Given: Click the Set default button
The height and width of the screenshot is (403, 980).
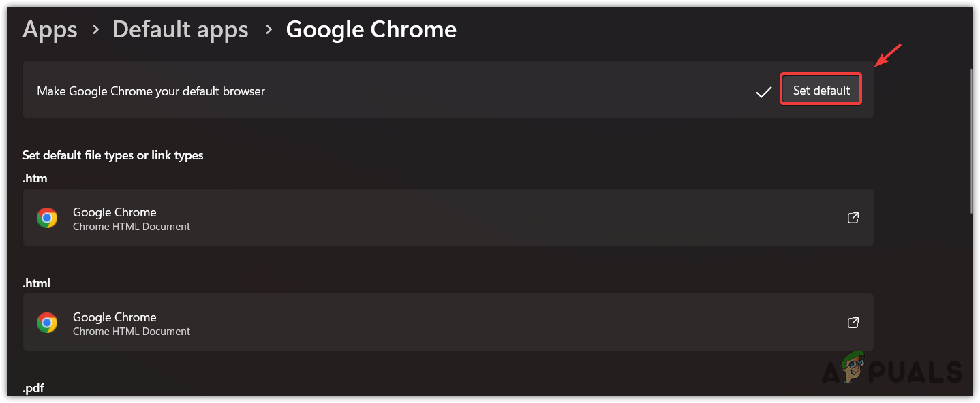Looking at the screenshot, I should tap(821, 91).
